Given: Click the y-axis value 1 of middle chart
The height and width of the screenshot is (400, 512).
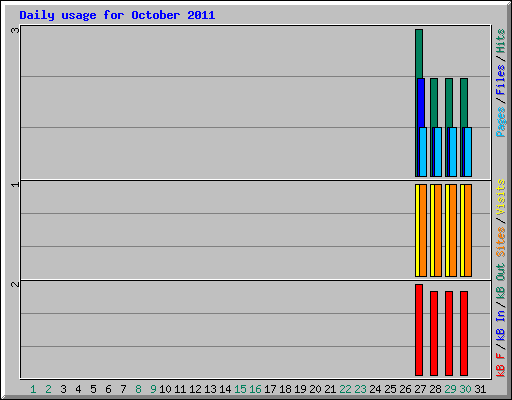Looking at the screenshot, I should pos(15,184).
